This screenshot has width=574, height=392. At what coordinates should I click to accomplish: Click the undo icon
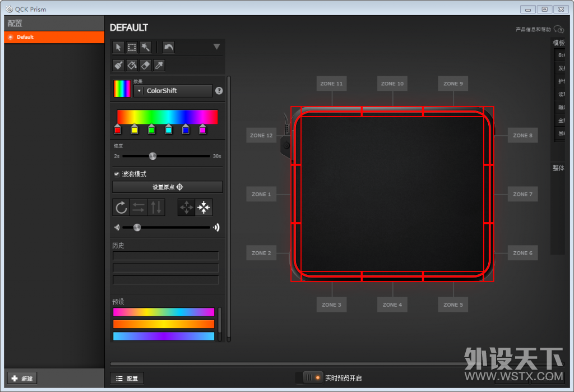click(168, 47)
